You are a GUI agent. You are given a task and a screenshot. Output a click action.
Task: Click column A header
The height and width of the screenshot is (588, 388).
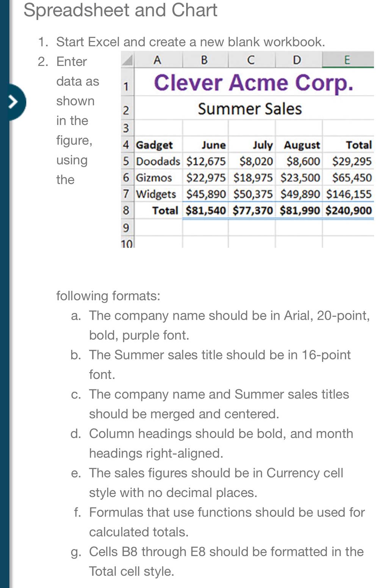(158, 59)
